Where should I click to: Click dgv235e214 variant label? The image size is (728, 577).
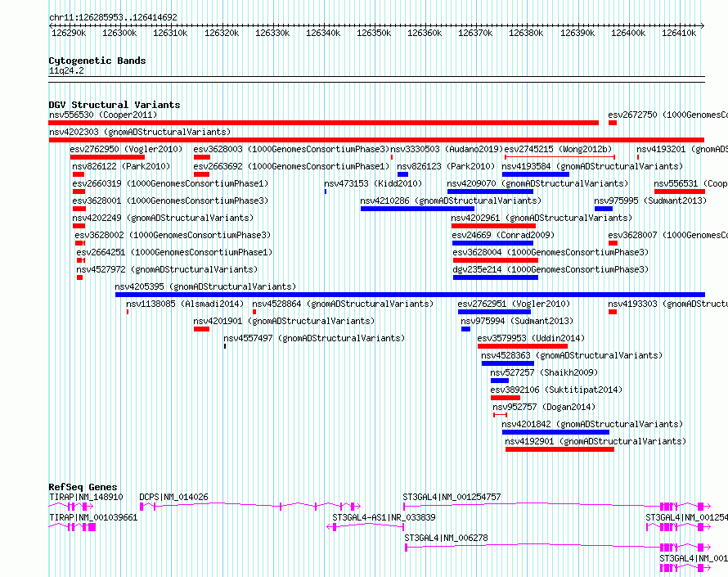tap(550, 269)
